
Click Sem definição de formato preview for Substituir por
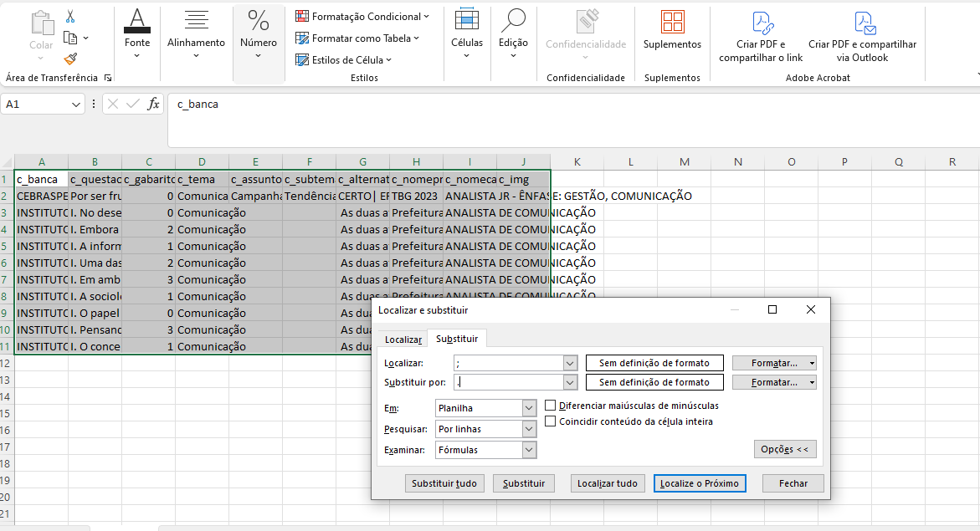tap(654, 382)
